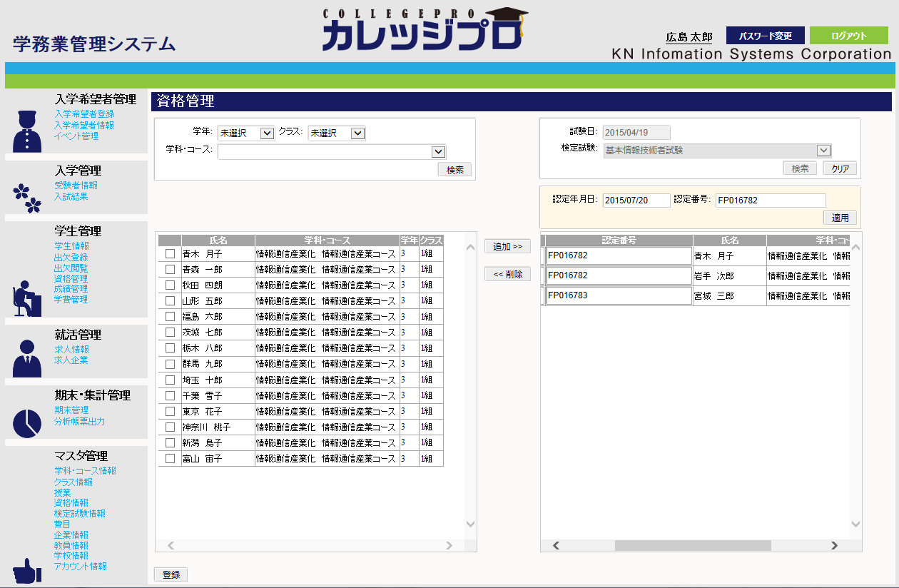Image resolution: width=899 pixels, height=588 pixels.
Task: Tick the checkbox for 秋田 四朗
Action: click(170, 285)
